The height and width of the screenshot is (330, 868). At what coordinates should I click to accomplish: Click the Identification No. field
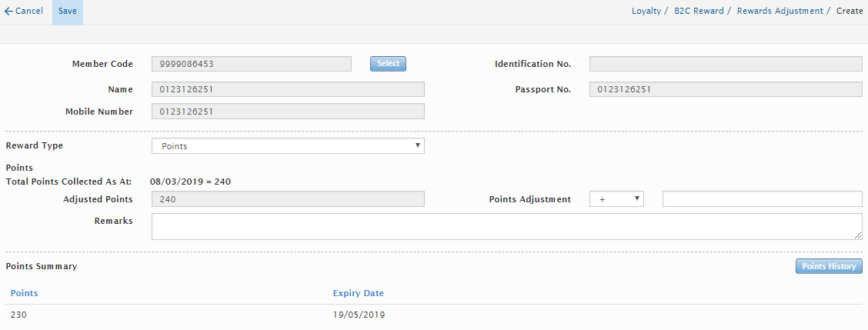click(x=726, y=64)
